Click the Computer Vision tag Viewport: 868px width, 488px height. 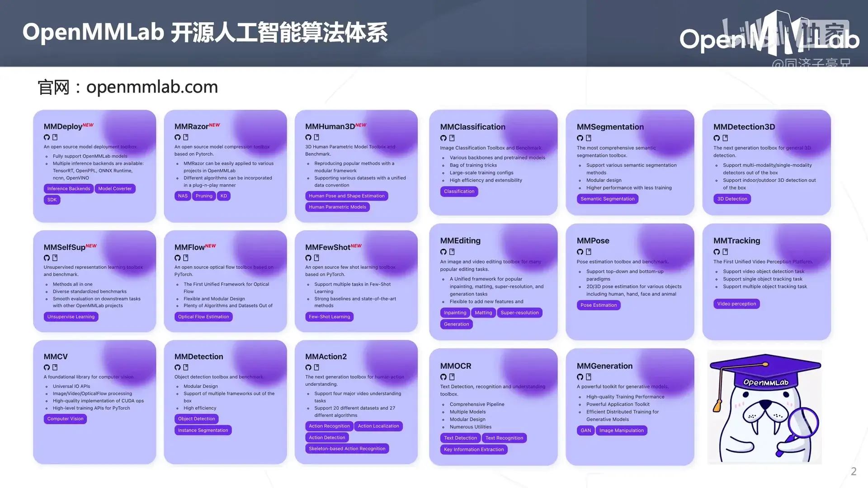[66, 419]
